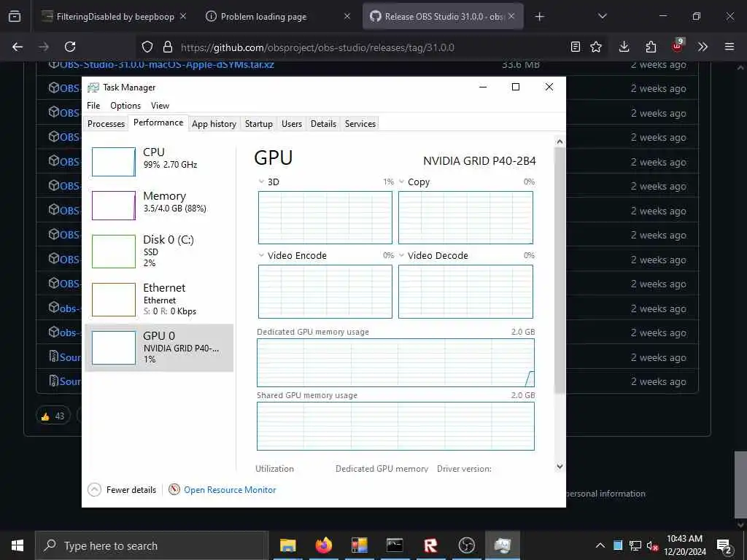Click the Fewer details chevron icon
The width and height of the screenshot is (747, 560).
94,489
